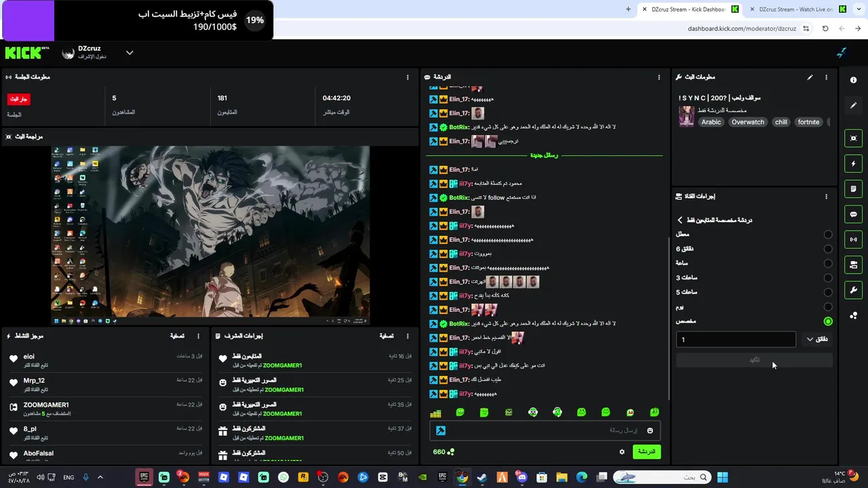Click the green الدردشة send button
The image size is (868, 488).
pyautogui.click(x=646, y=451)
